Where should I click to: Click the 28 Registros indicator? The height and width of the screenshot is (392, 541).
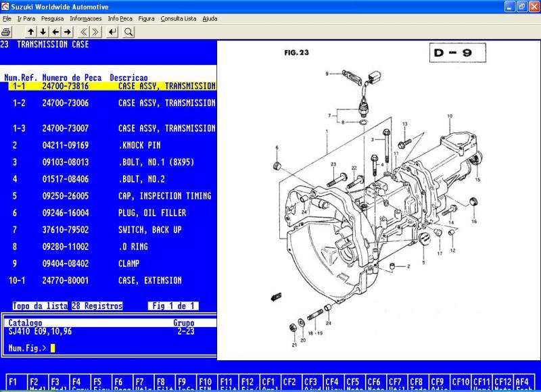point(97,305)
